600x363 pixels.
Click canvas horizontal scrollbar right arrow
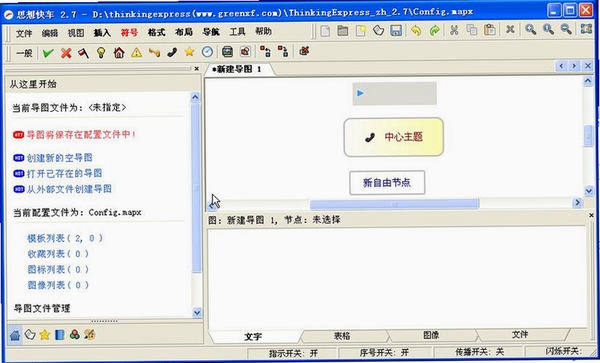pyautogui.click(x=577, y=202)
